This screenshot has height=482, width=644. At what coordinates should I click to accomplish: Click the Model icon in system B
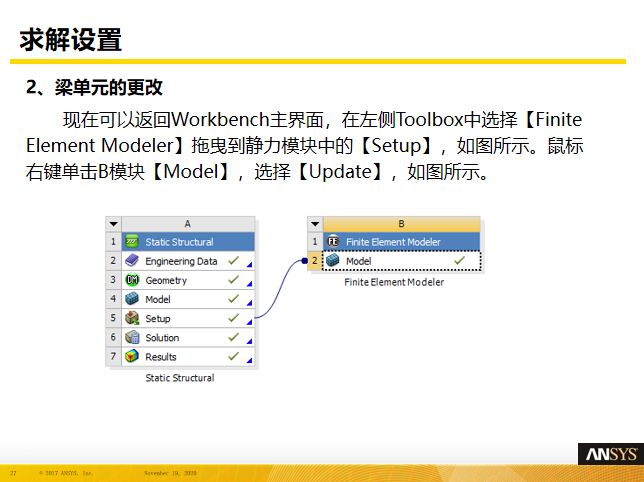(333, 261)
